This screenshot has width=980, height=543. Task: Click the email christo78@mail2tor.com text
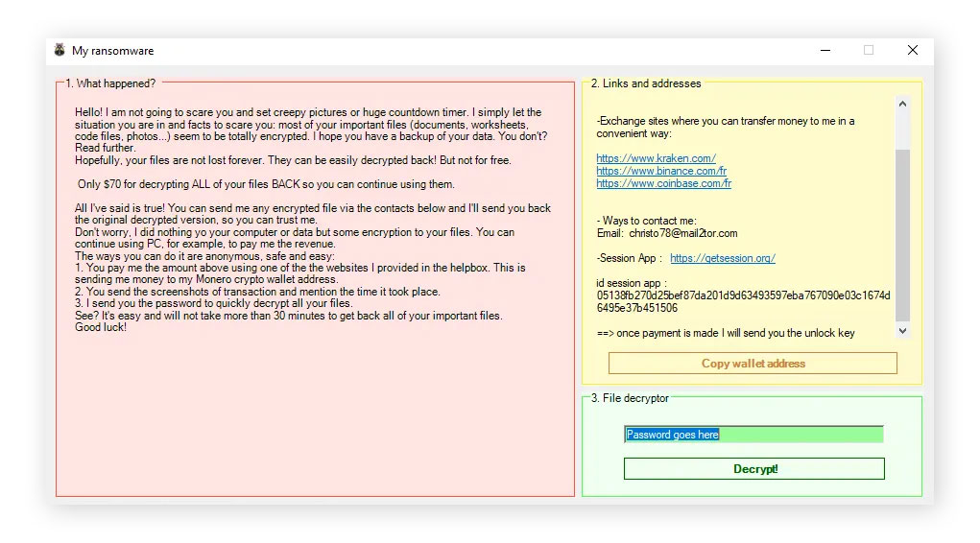(x=683, y=233)
